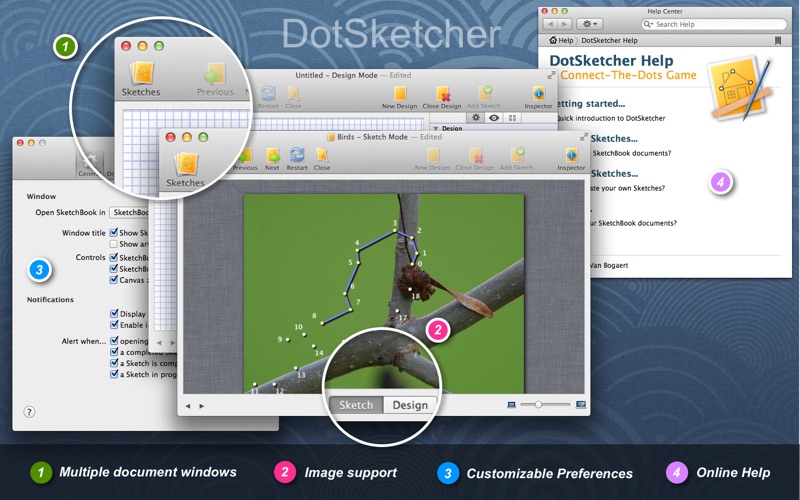This screenshot has height=500, width=800.
Task: Click Search Help field
Action: click(x=714, y=24)
